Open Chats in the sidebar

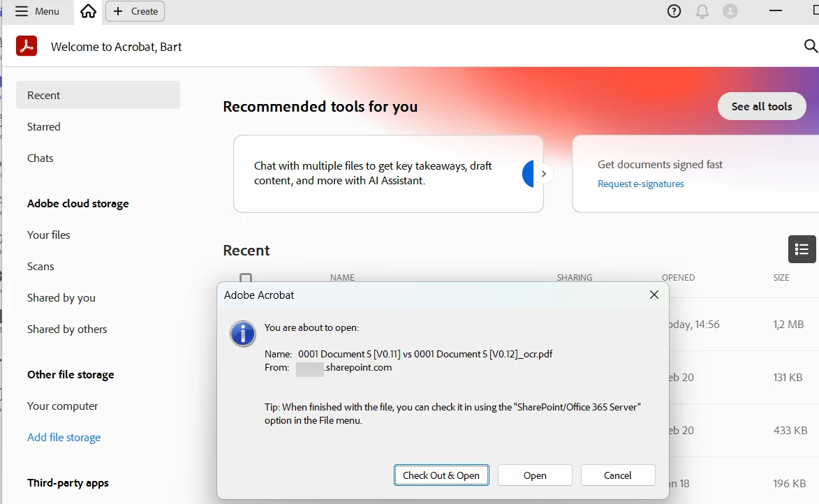(x=40, y=158)
